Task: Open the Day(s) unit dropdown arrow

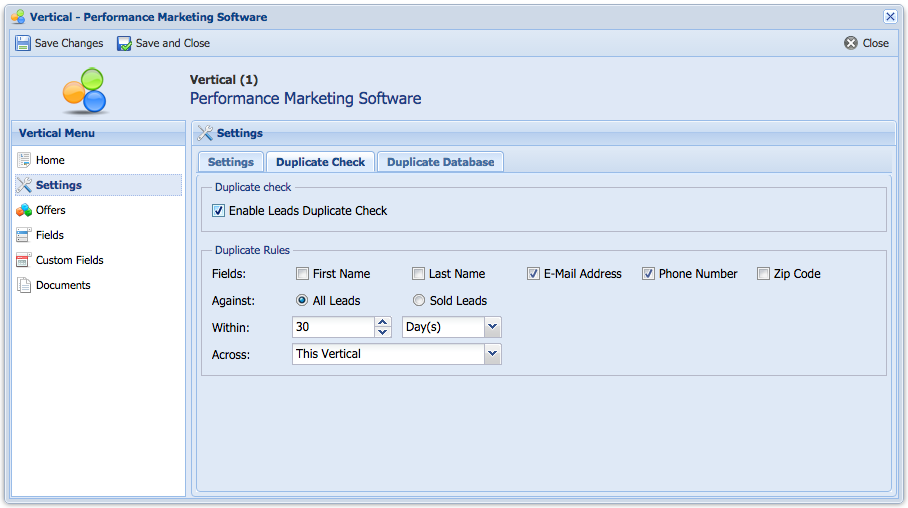Action: [x=492, y=327]
